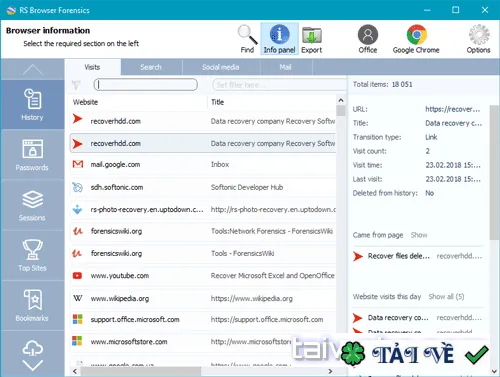
Task: Select the sdh.softonic.com row
Action: (203, 187)
